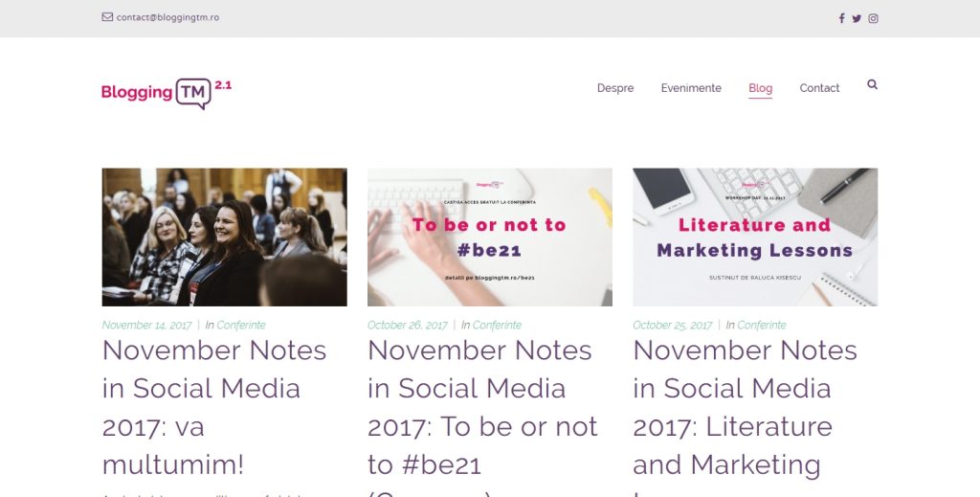Open the Instagram social icon
980x497 pixels.
(873, 18)
